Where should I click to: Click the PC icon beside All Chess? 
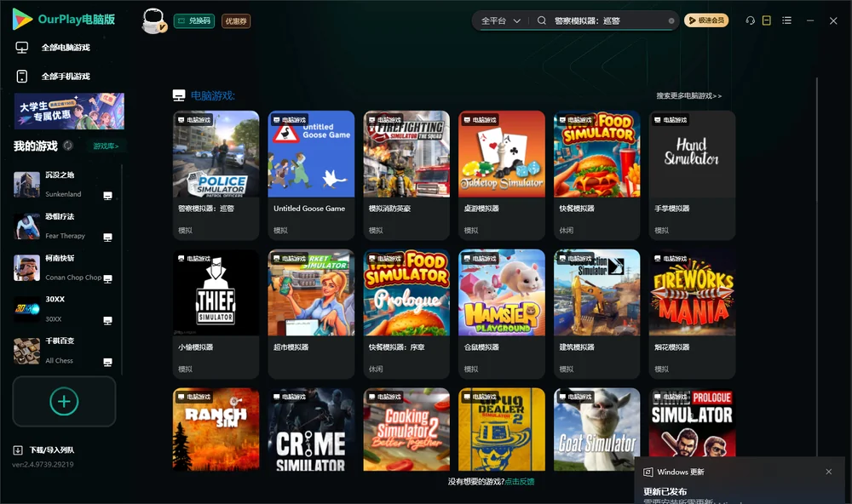(x=107, y=363)
